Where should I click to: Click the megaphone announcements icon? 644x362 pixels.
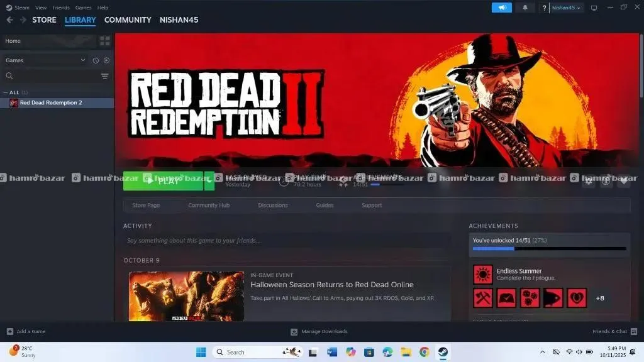coord(501,8)
